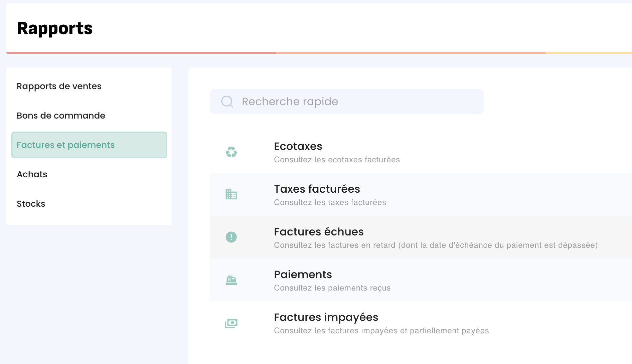
Task: Switch to Bons de commande reports
Action: 61,116
